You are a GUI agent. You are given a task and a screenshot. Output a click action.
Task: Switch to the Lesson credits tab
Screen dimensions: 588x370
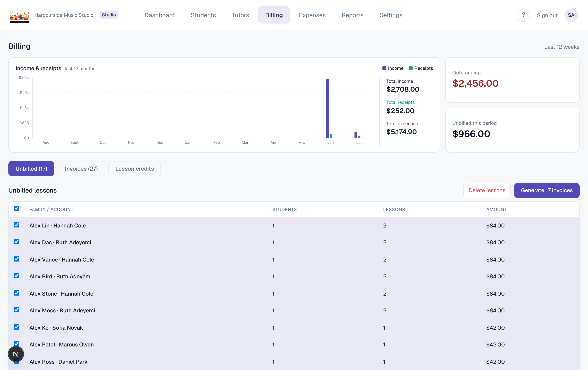pyautogui.click(x=135, y=169)
